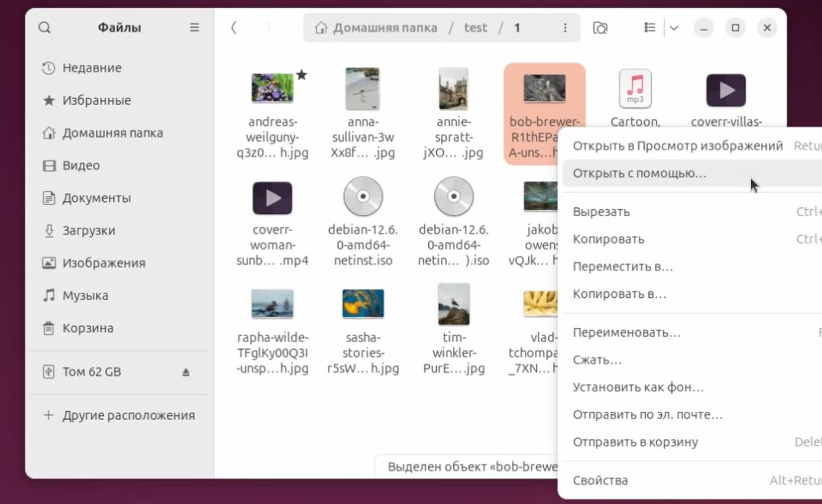Click the rapha-wilde-TFglKy00Q3I file name
Image resolution: width=822 pixels, height=504 pixels.
click(272, 353)
